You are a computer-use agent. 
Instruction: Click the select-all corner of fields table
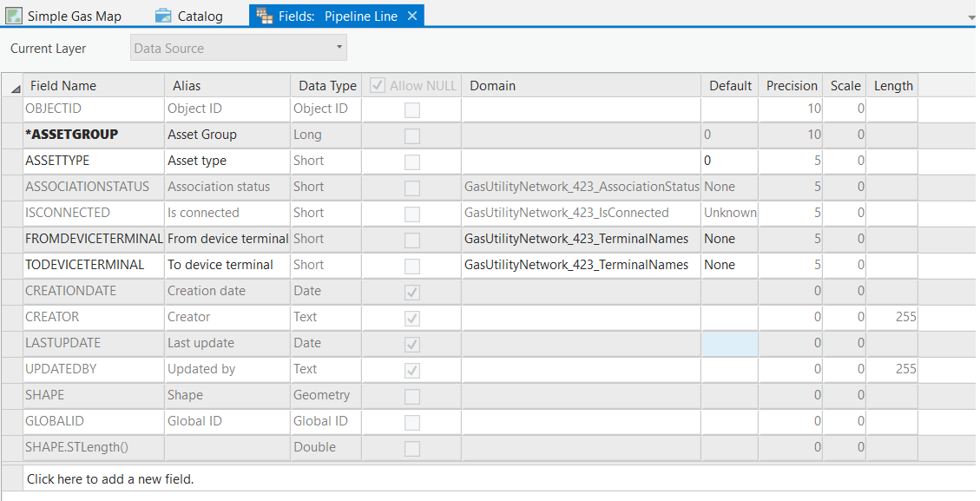pos(12,86)
